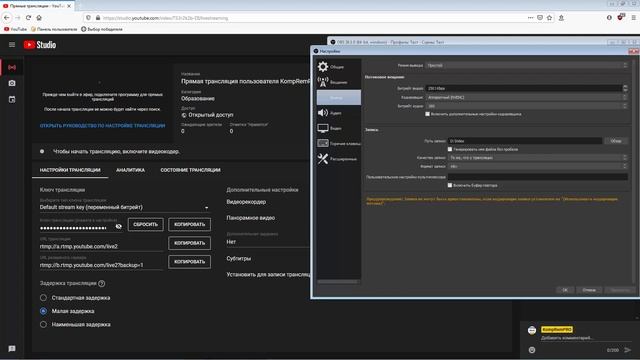Enable additional encoder settings checkbox in OBS
Viewport: 640px width, 360px height.
427,114
